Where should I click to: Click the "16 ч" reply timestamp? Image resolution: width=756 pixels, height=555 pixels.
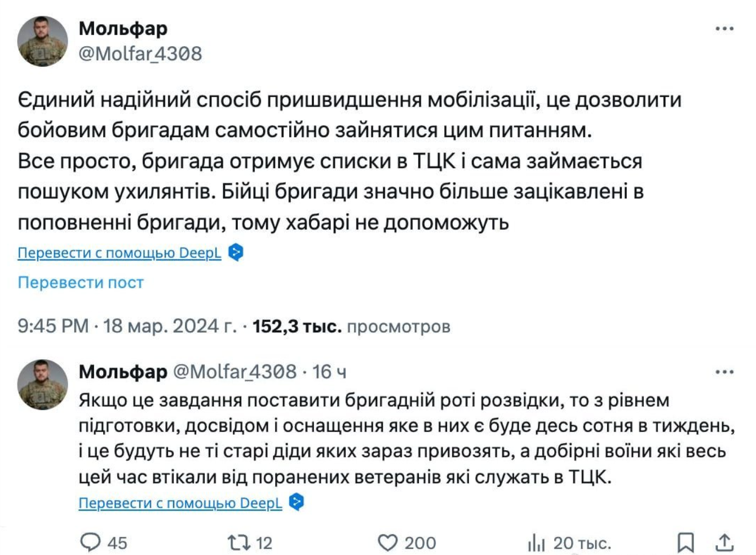[329, 372]
